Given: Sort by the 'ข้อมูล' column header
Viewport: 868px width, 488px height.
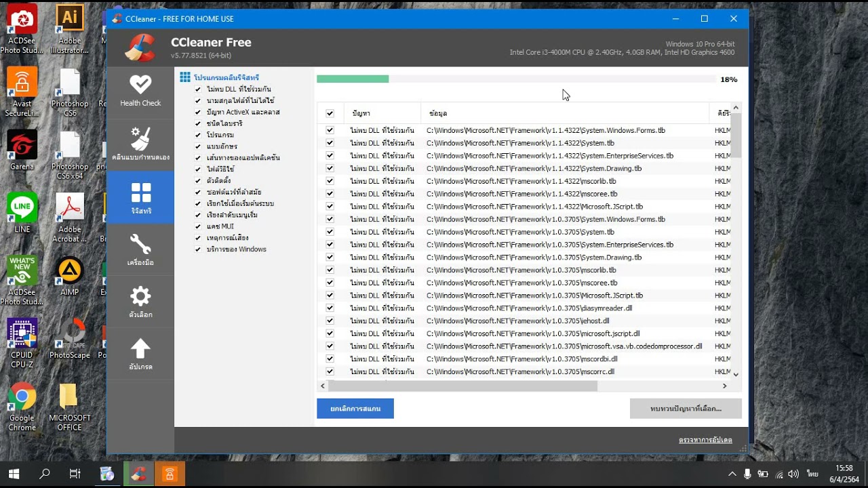Looking at the screenshot, I should click(x=566, y=113).
